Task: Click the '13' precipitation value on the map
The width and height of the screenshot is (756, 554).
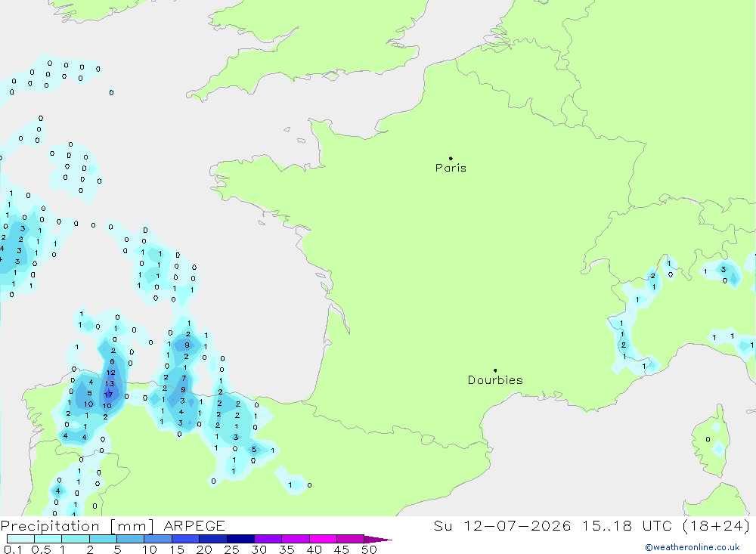Action: (110, 383)
